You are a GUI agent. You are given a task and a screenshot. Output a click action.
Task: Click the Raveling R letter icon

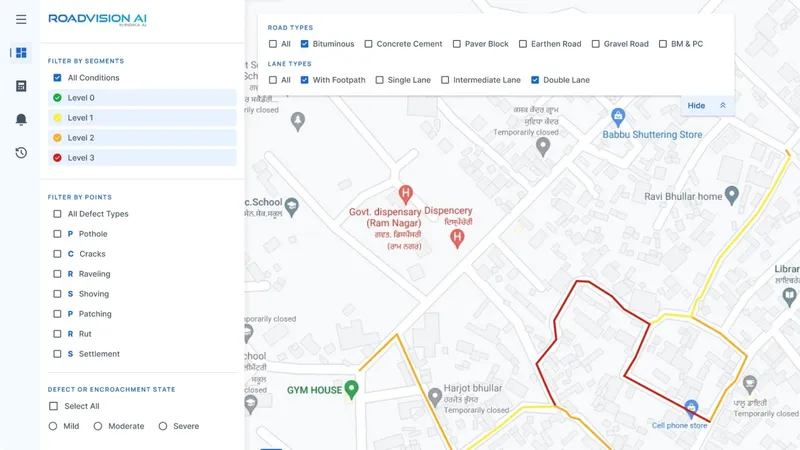point(70,274)
